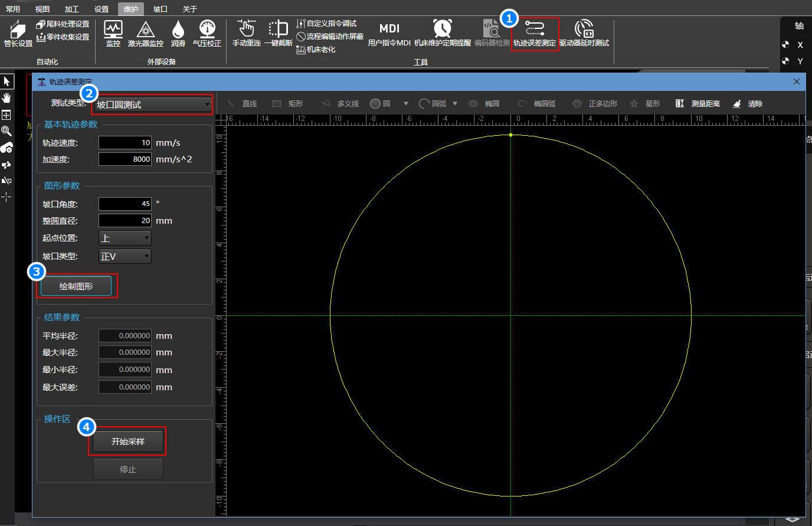Open the 常用 menu tab
The width and height of the screenshot is (812, 526).
12,9
